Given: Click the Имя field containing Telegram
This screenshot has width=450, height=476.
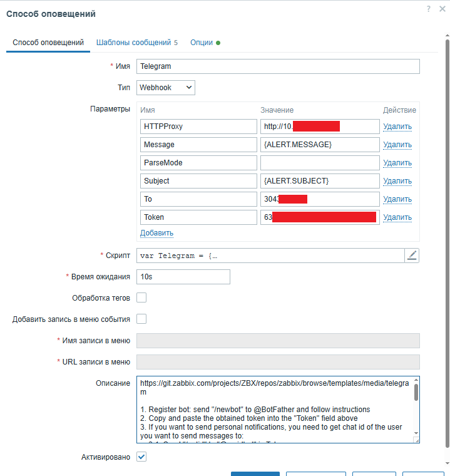Looking at the screenshot, I should click(x=277, y=66).
